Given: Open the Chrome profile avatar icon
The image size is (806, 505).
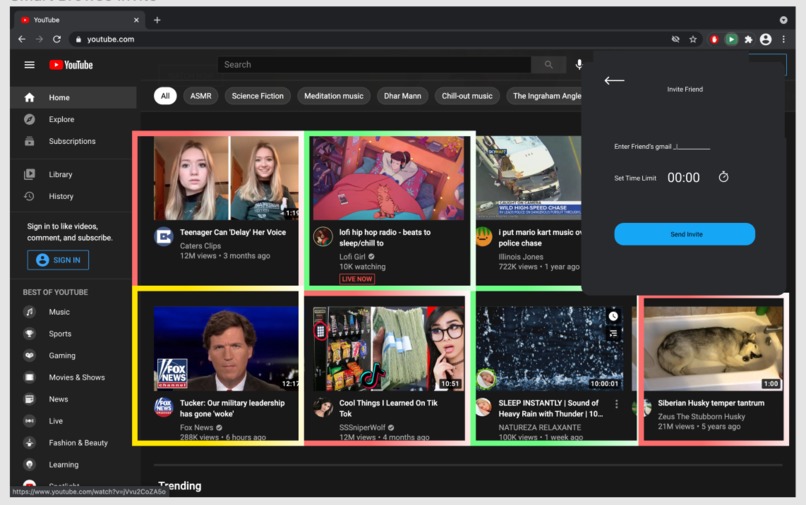Looking at the screenshot, I should point(765,39).
